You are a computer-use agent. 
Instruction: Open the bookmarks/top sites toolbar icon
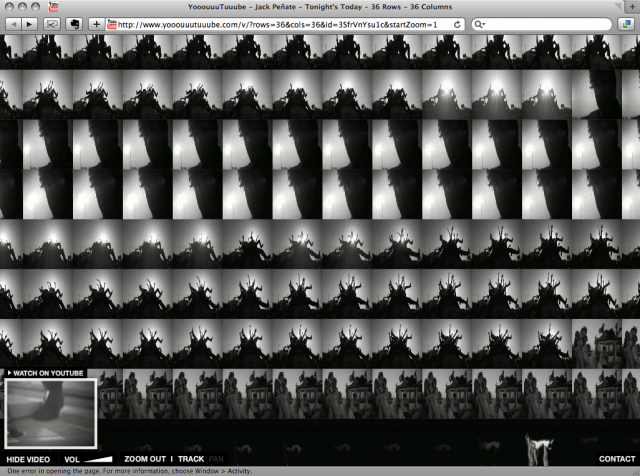(x=51, y=24)
